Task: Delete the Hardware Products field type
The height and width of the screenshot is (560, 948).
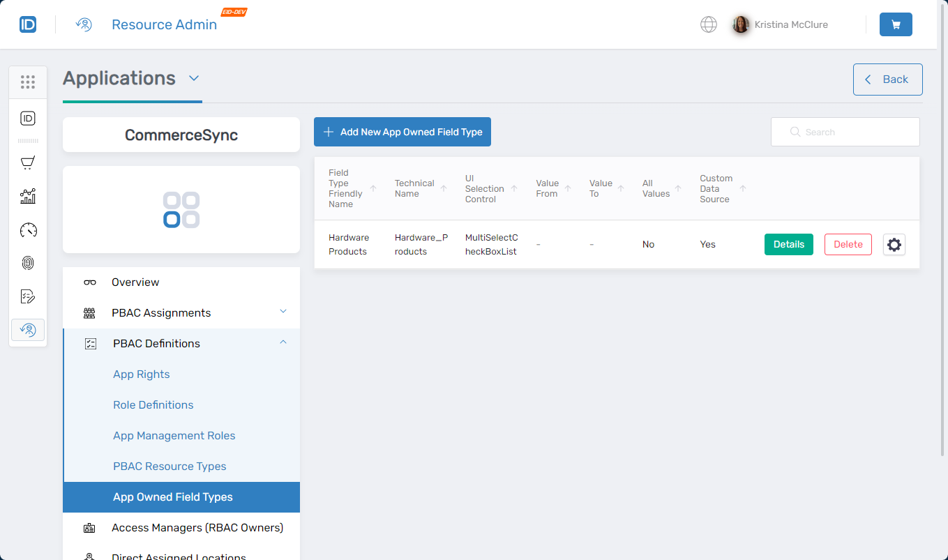Action: tap(848, 244)
